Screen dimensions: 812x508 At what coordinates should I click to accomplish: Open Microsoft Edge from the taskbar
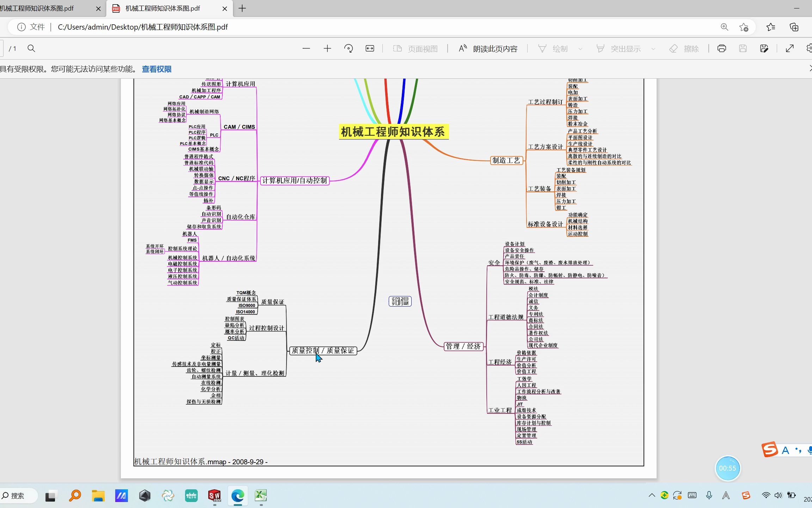238,496
